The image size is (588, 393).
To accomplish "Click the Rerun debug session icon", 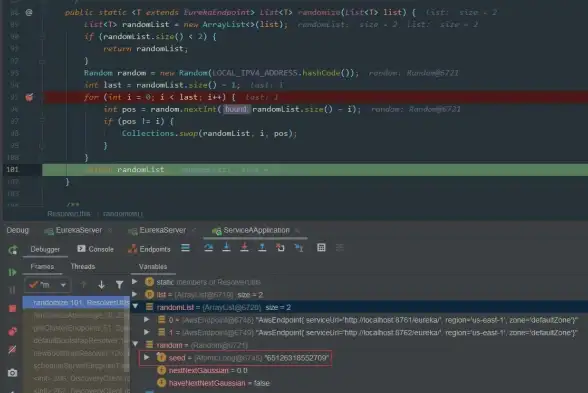I will point(13,250).
